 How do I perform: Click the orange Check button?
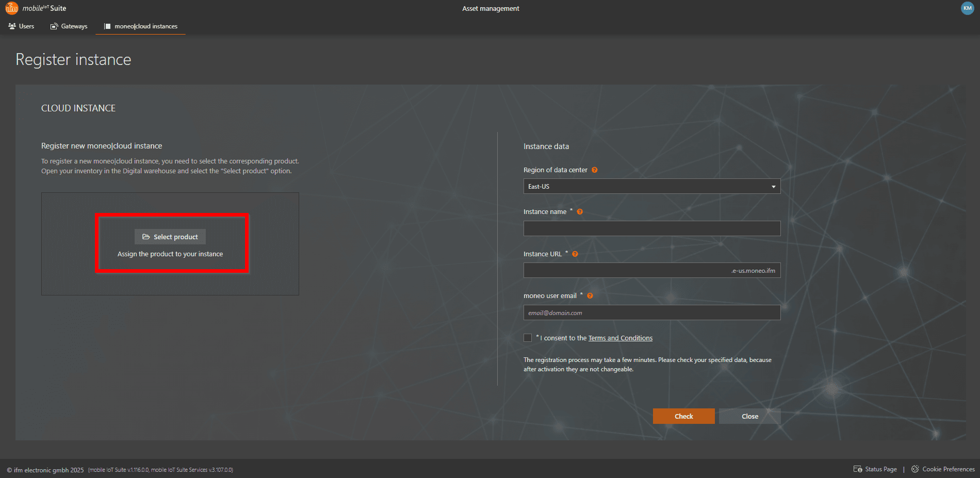684,416
